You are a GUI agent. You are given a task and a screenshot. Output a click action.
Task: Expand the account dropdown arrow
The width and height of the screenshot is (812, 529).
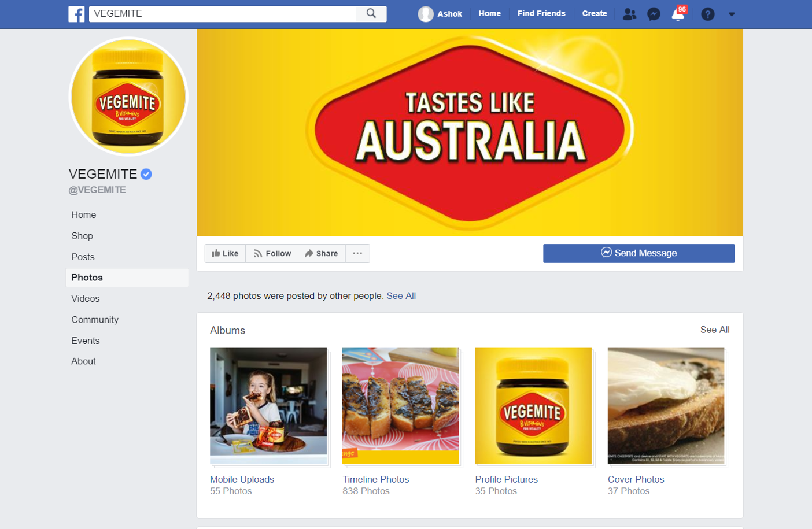pos(732,14)
